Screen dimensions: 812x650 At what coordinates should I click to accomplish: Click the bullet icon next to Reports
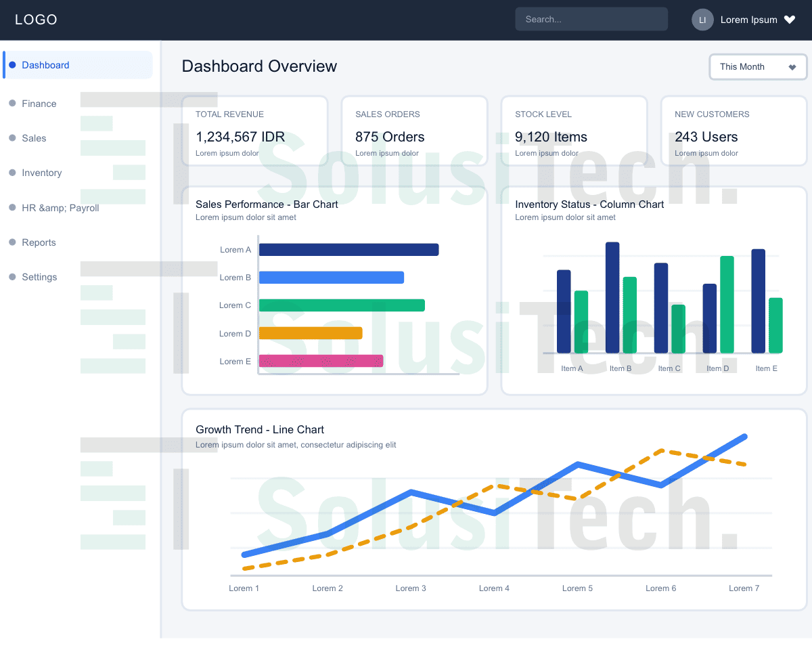[12, 242]
